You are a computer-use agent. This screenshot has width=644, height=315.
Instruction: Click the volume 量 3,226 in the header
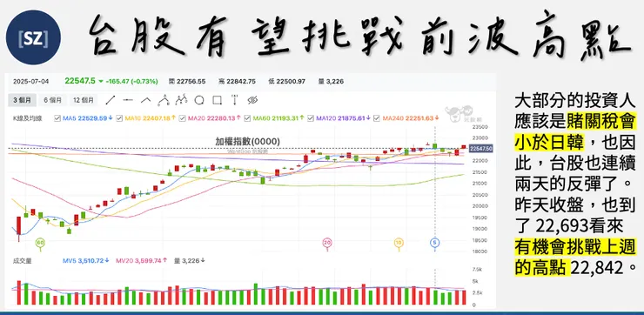point(331,81)
